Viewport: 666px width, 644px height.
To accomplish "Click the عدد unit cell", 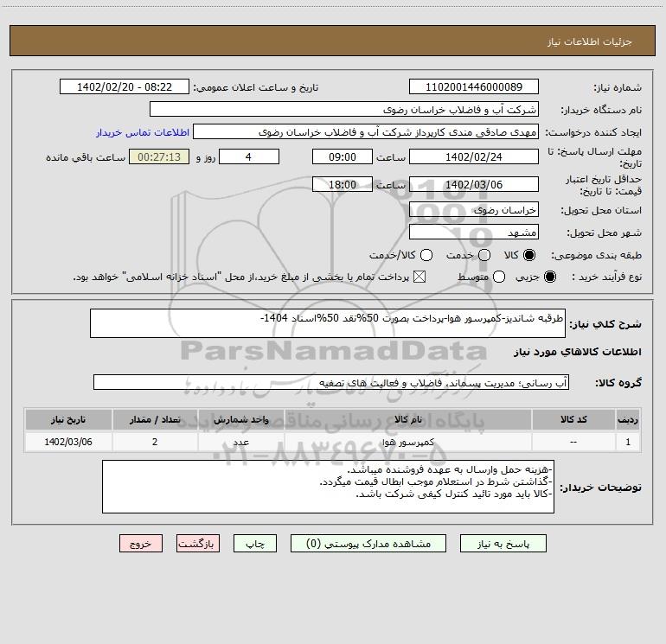I will click(240, 442).
